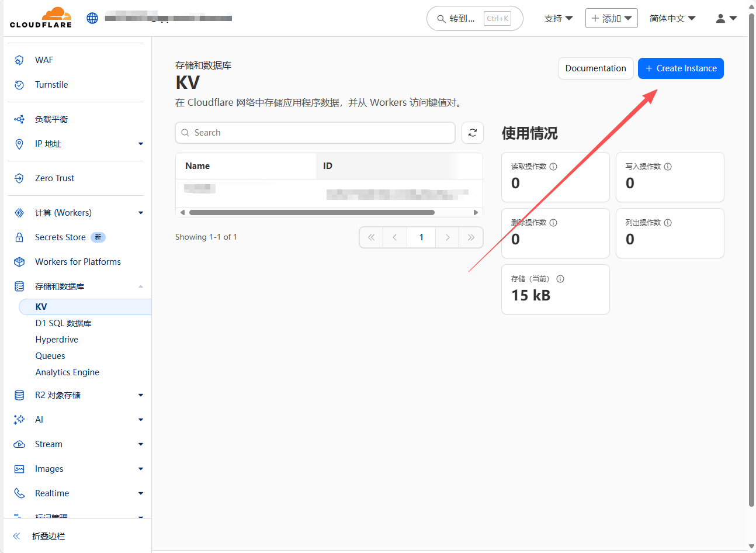Open D1 SQL 数据库 in sidebar
Image resolution: width=756 pixels, height=553 pixels.
click(x=63, y=323)
